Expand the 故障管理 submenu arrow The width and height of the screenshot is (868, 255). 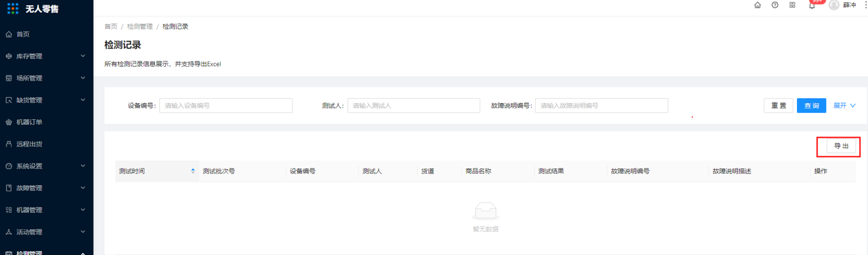click(x=83, y=188)
